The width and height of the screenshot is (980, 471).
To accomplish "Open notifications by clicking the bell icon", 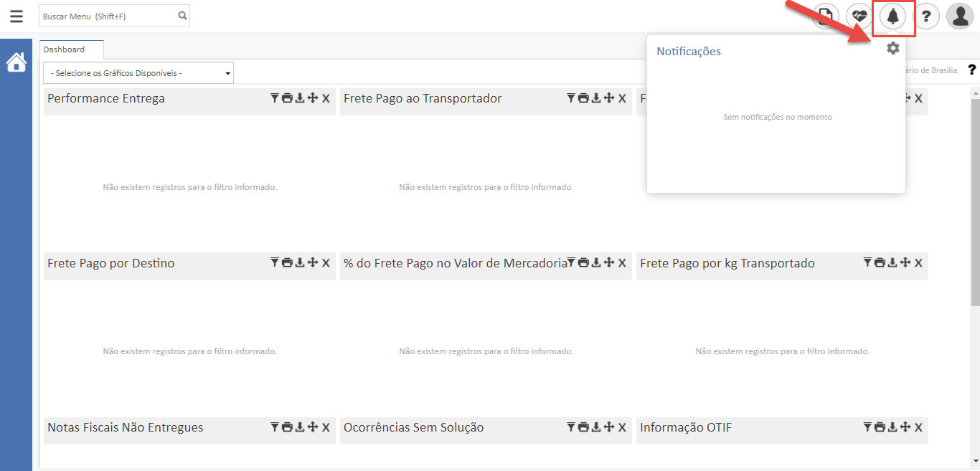I will (x=893, y=16).
